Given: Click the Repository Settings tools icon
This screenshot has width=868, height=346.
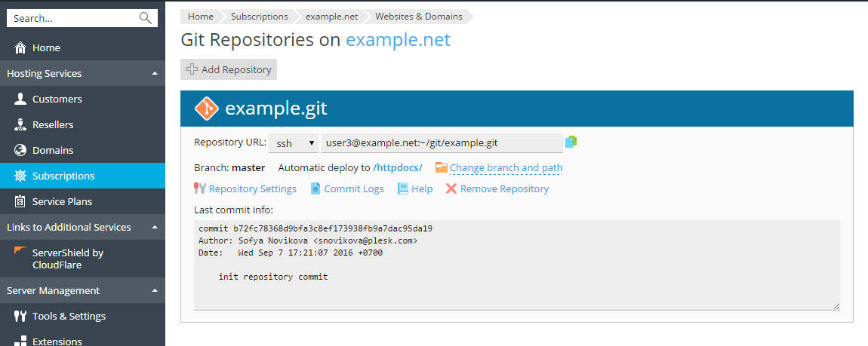Looking at the screenshot, I should point(200,188).
